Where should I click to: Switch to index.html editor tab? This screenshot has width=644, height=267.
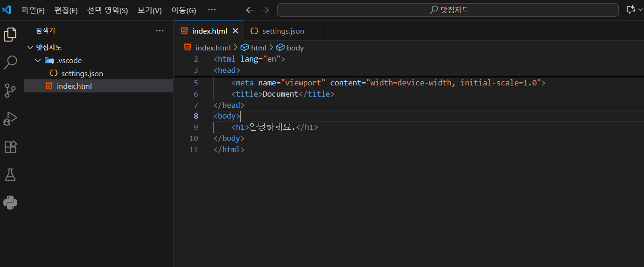[x=209, y=31]
